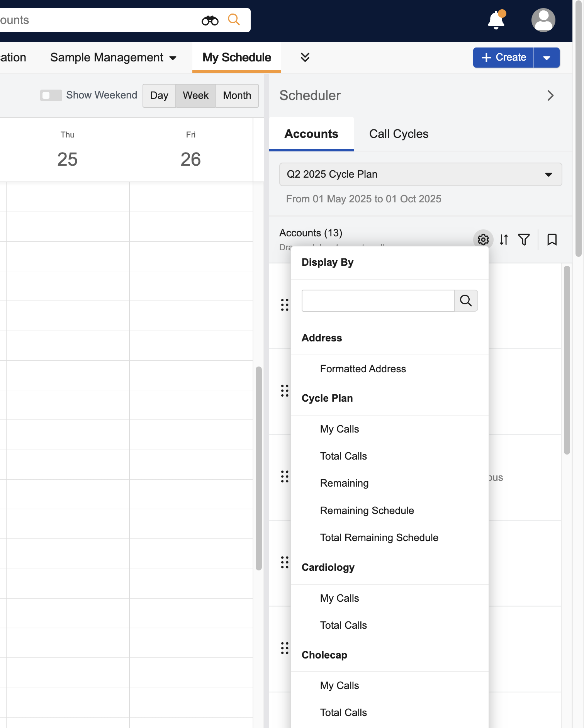
Task: Click the orange magnifier search icon
Action: (x=234, y=20)
